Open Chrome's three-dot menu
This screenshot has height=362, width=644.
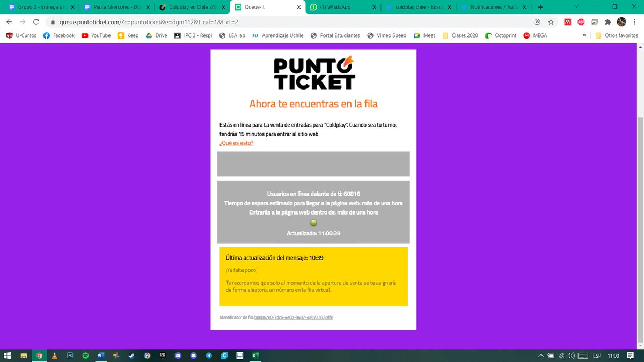(x=635, y=22)
